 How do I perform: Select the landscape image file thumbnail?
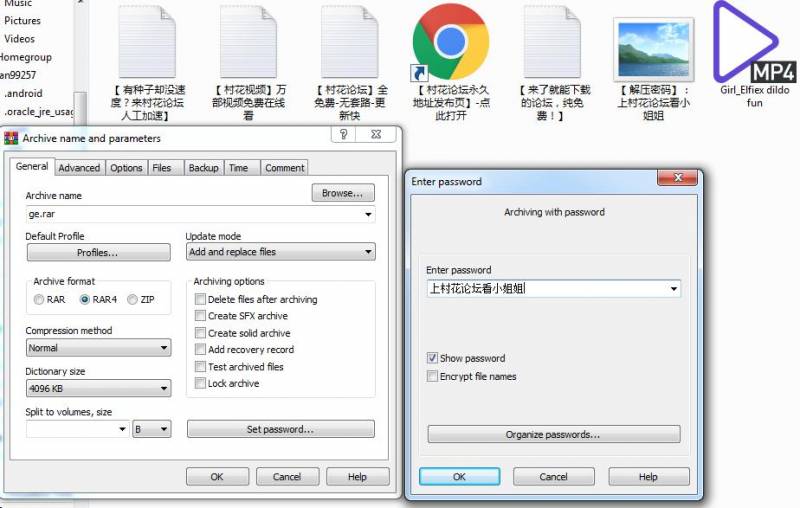pos(653,46)
